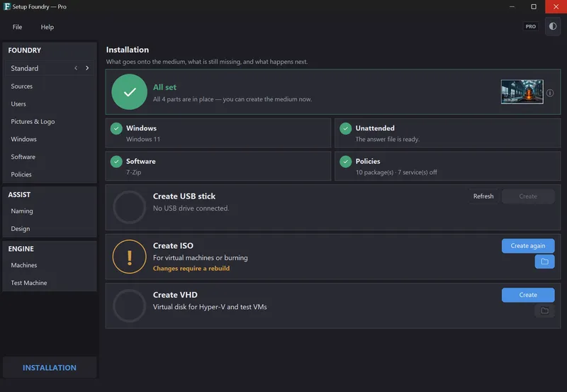The image size is (567, 392).
Task: Click the Setup Foundry app logo
Action: [x=6, y=6]
